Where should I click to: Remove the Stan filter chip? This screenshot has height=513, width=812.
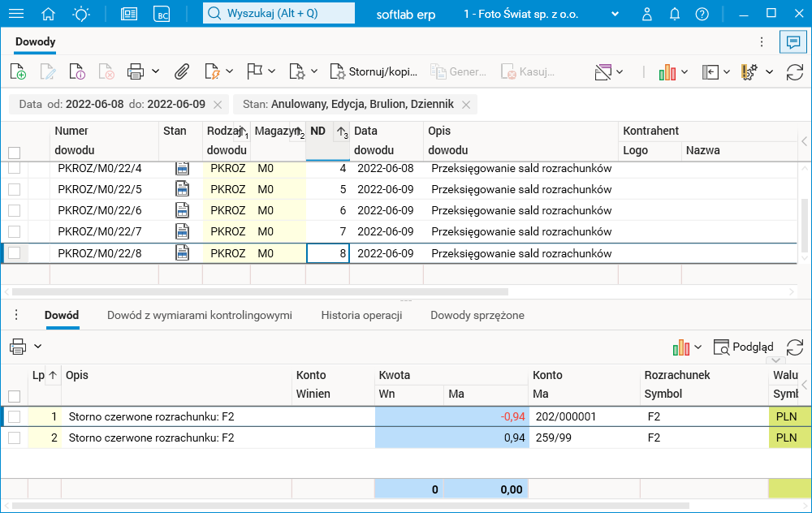coord(466,105)
